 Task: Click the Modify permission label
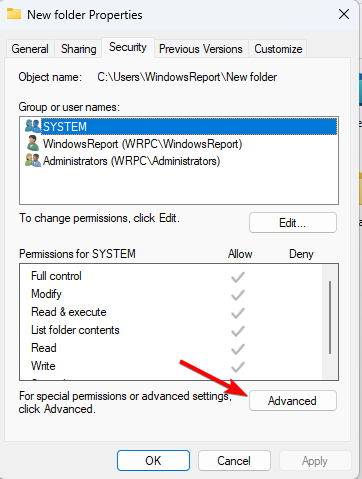[x=46, y=294]
